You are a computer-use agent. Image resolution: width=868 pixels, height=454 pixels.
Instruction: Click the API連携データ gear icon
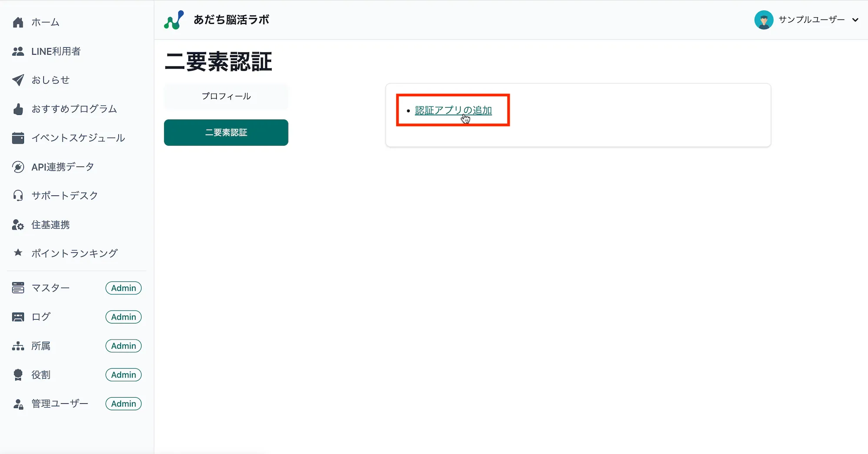pyautogui.click(x=18, y=167)
